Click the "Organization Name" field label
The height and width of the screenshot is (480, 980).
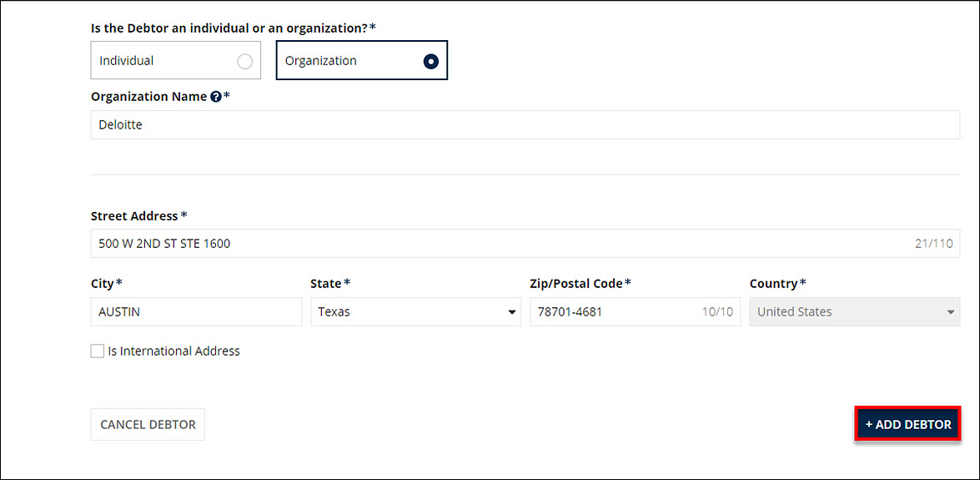pos(148,97)
